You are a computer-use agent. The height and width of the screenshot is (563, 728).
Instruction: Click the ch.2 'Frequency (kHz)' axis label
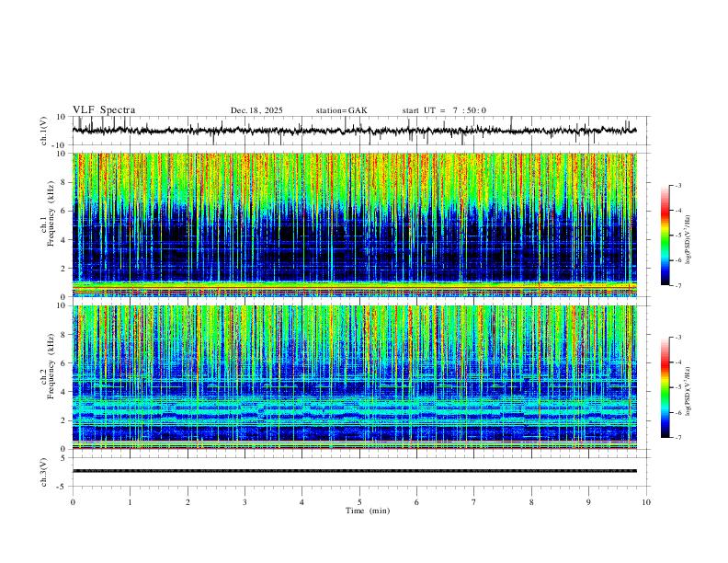51,366
